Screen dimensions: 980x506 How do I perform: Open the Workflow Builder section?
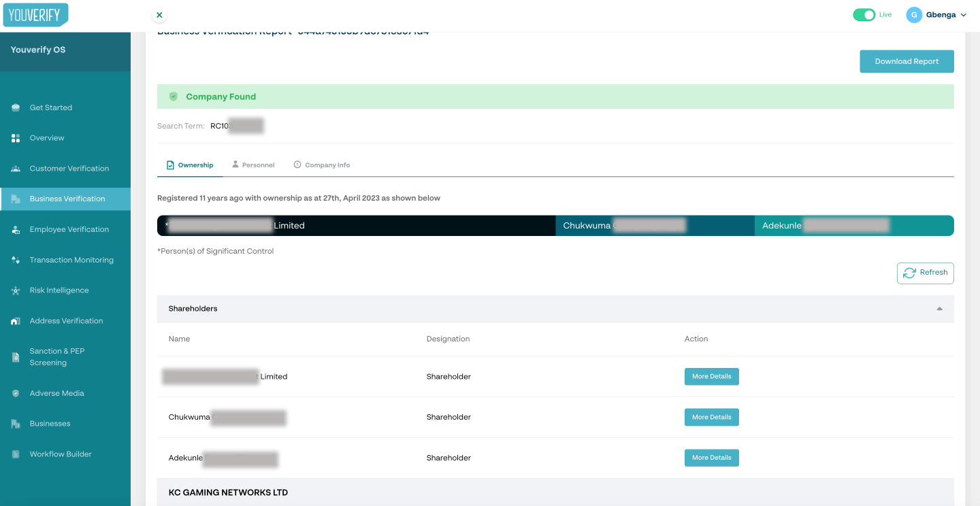(x=60, y=454)
